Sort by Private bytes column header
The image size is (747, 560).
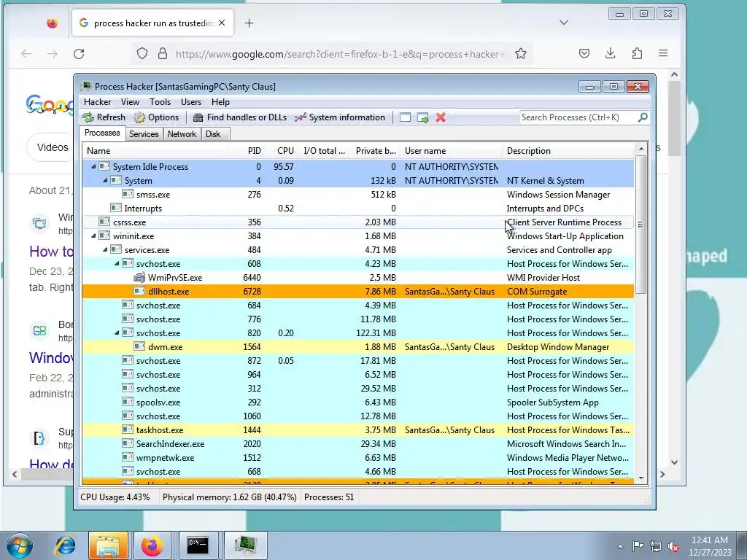375,151
